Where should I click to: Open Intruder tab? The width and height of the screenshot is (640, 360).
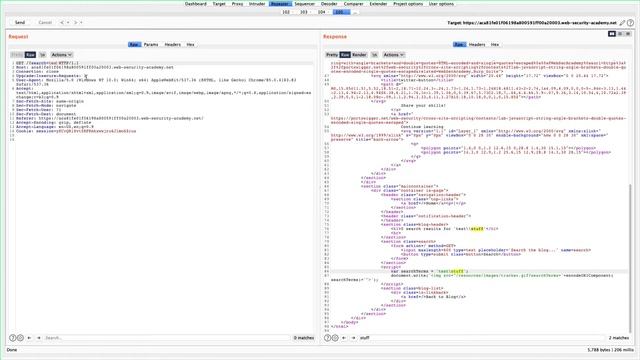[x=257, y=4]
